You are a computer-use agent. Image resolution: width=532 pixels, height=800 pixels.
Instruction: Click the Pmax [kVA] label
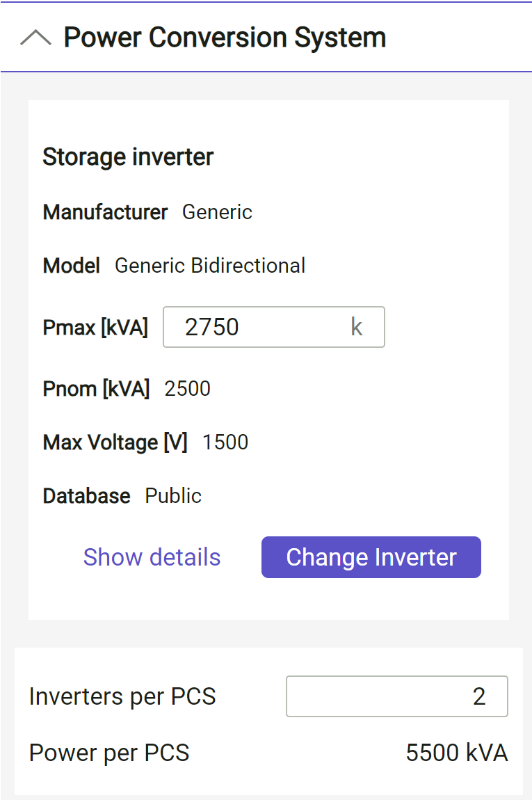pyautogui.click(x=95, y=328)
